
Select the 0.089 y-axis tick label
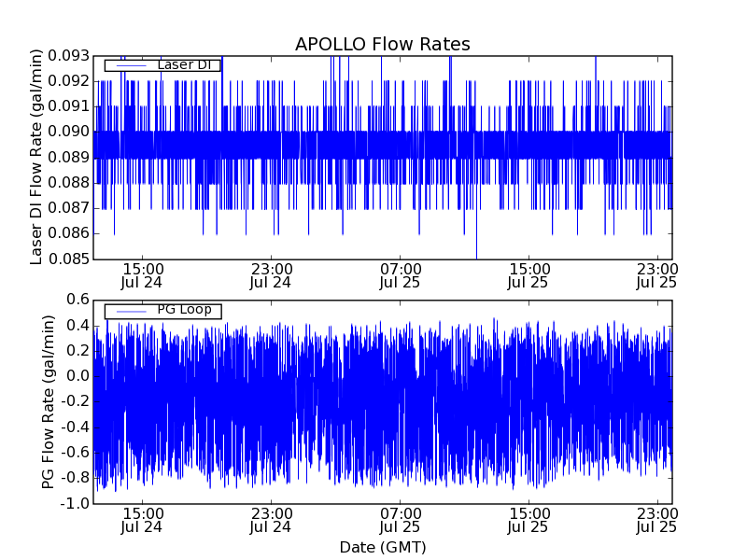coord(68,157)
